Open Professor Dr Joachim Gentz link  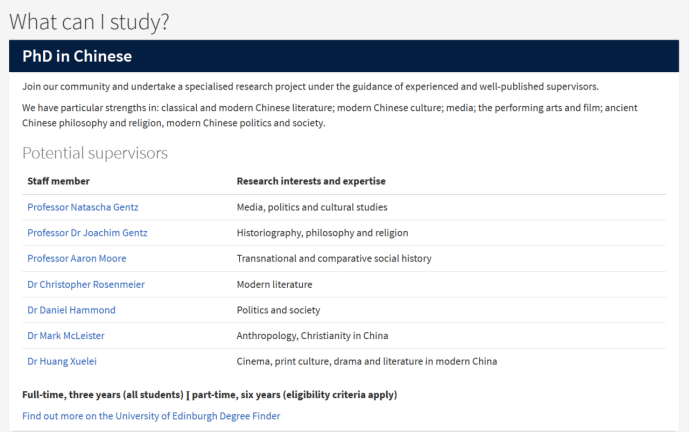(87, 233)
